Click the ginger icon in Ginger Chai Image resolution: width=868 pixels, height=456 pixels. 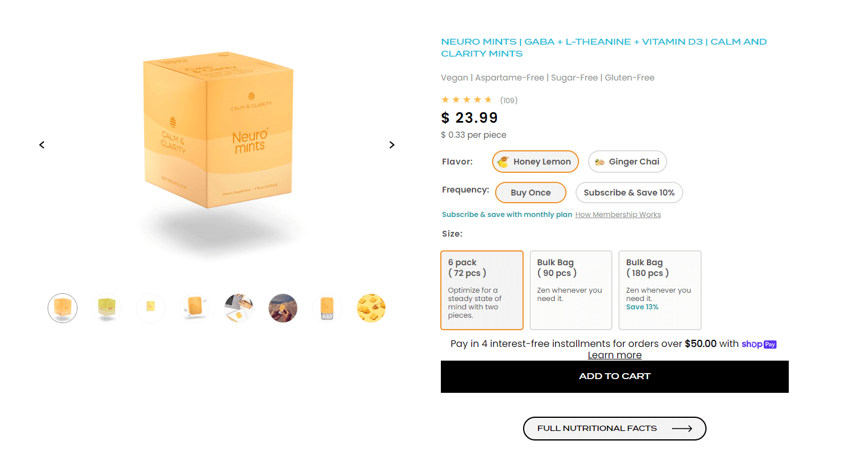[600, 162]
